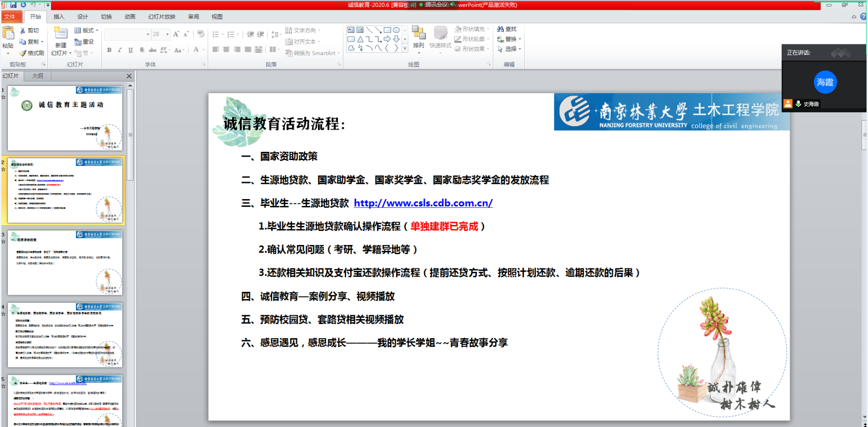Click the help question mark icon
The height and width of the screenshot is (427, 868).
864,17
